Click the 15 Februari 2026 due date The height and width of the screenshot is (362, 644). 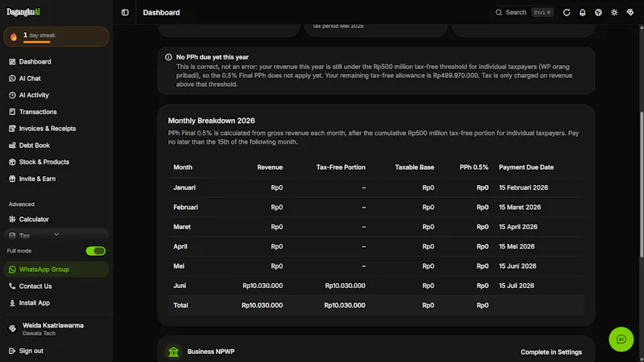coord(523,187)
